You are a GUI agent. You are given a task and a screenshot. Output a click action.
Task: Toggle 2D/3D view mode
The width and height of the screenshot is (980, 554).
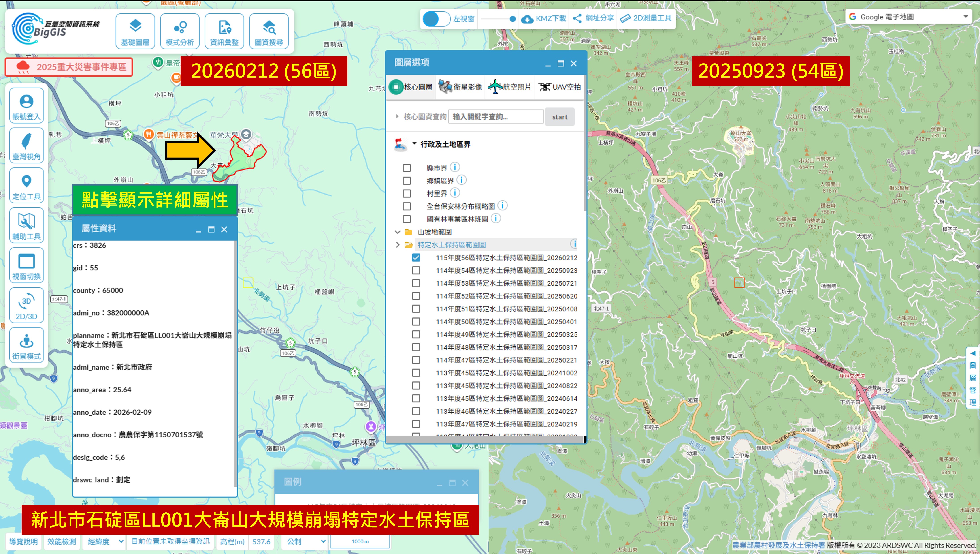tap(27, 306)
